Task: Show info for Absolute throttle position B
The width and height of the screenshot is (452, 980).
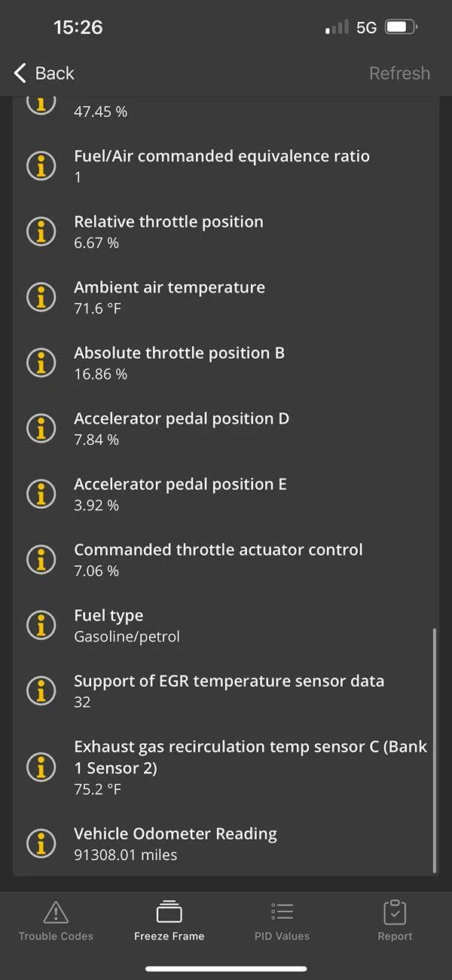Action: (41, 363)
